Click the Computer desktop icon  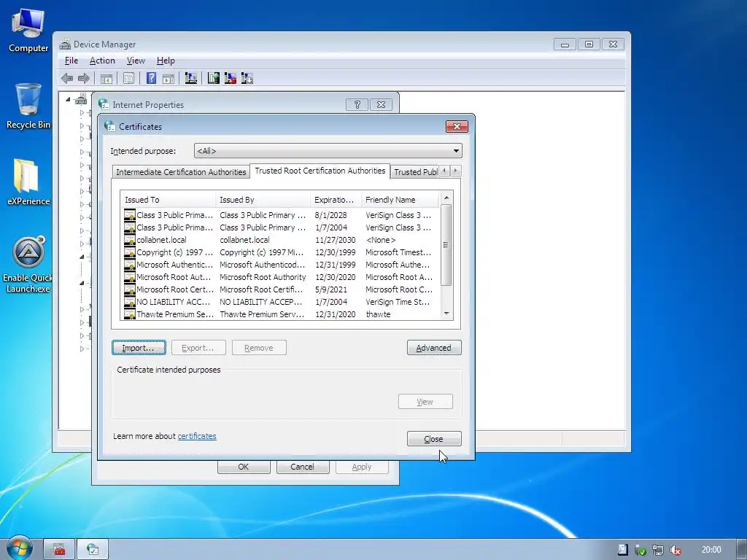click(x=28, y=30)
